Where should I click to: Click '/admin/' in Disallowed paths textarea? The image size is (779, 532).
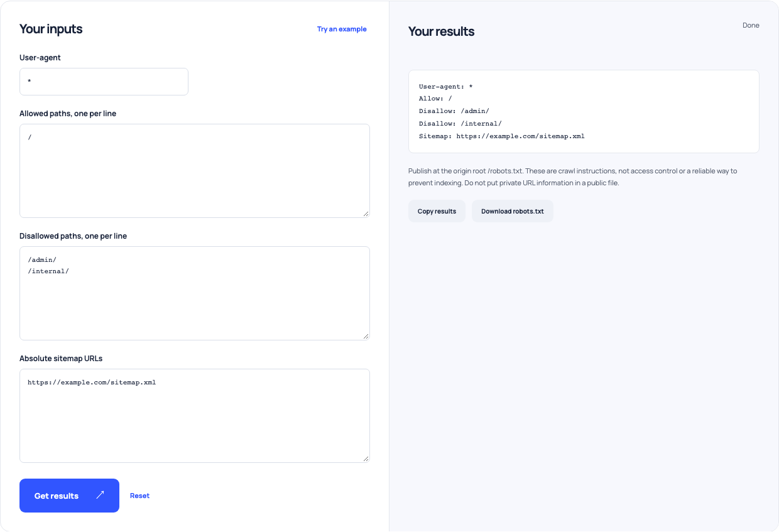click(x=42, y=259)
